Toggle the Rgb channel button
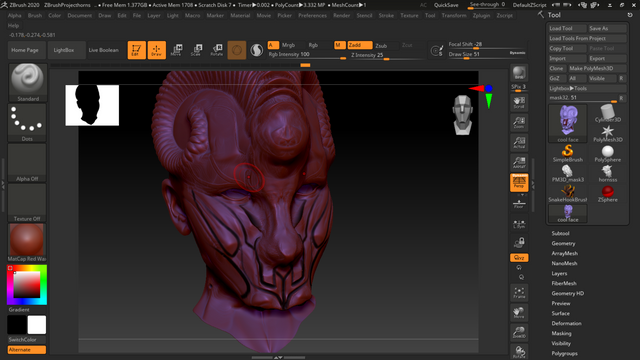Screen dimensions: 640x360 tap(313, 45)
